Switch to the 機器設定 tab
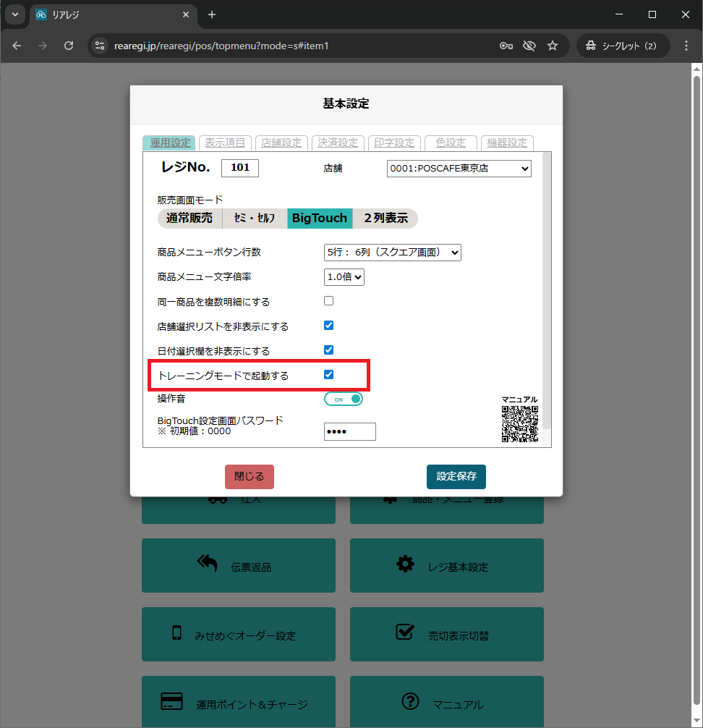This screenshot has height=728, width=703. [x=507, y=143]
